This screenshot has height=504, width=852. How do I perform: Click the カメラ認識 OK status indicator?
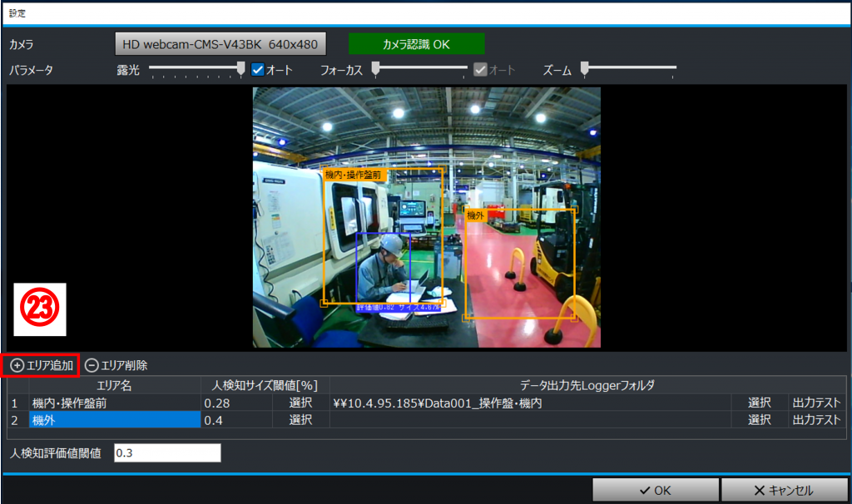[x=416, y=44]
